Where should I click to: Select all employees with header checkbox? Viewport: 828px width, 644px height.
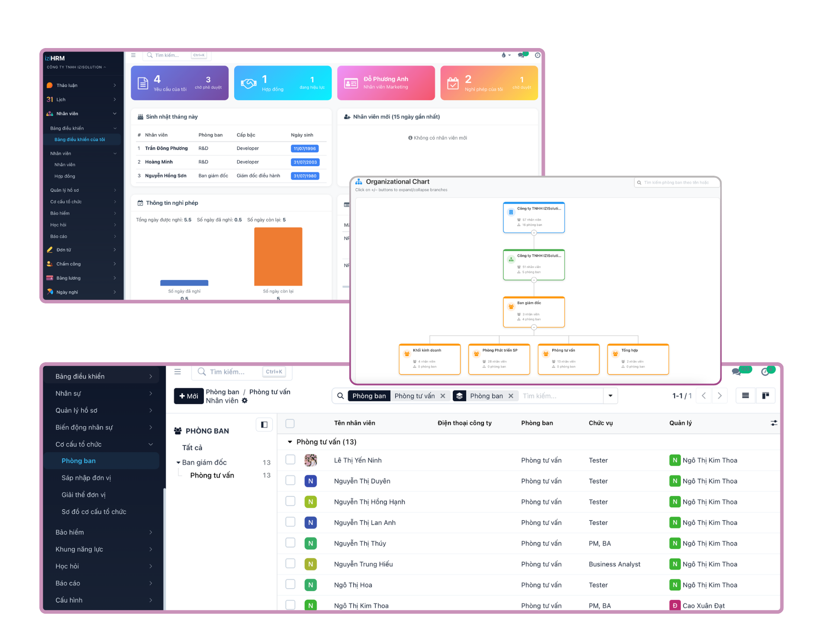pos(290,423)
